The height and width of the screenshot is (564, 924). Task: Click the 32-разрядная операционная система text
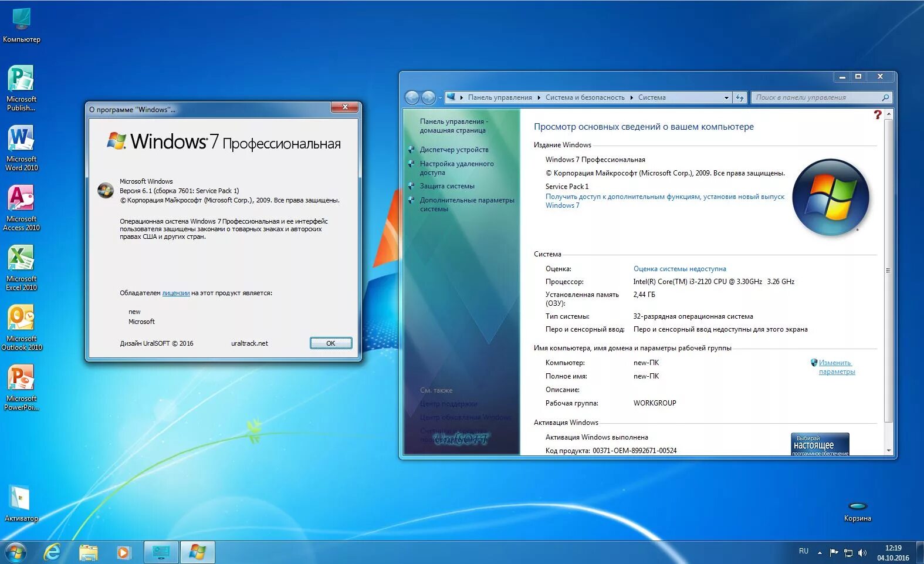[693, 316]
